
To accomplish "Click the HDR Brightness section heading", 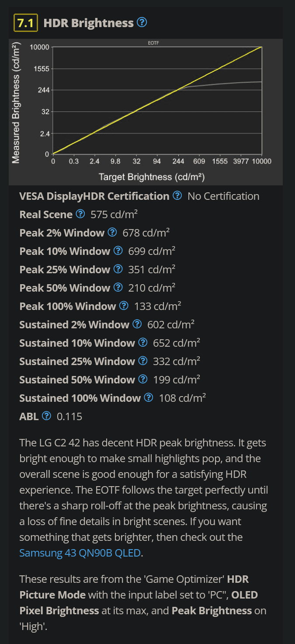I will tap(89, 23).
